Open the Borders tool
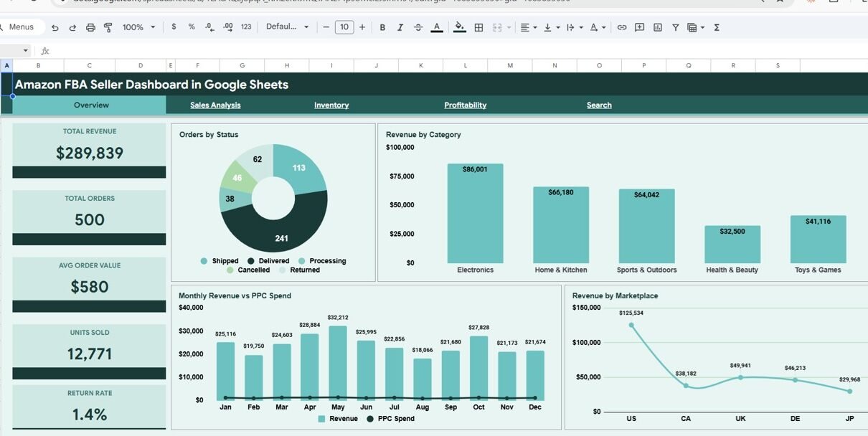The height and width of the screenshot is (436, 868). [x=478, y=27]
